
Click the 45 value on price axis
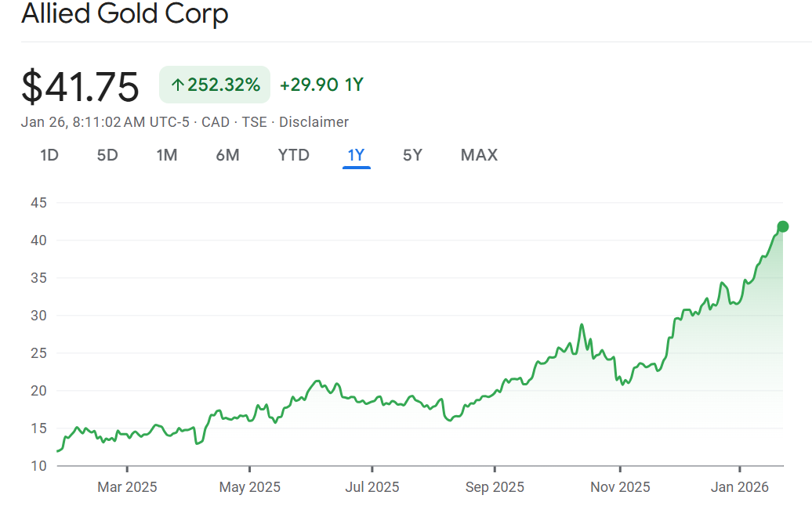click(38, 203)
